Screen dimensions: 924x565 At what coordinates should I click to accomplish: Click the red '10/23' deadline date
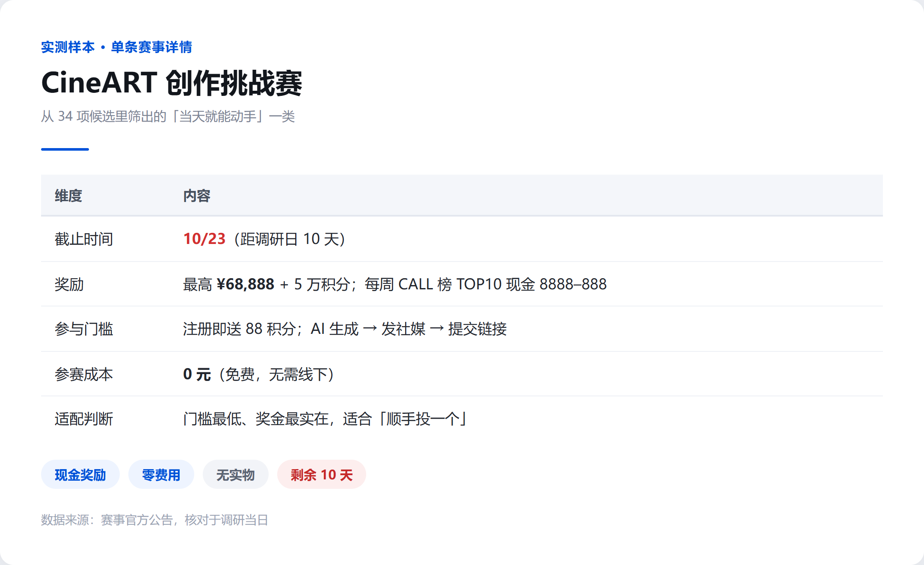[204, 239]
